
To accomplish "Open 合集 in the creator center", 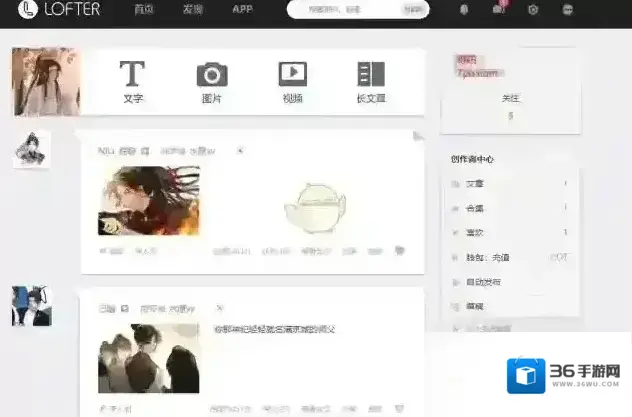I will (x=474, y=208).
